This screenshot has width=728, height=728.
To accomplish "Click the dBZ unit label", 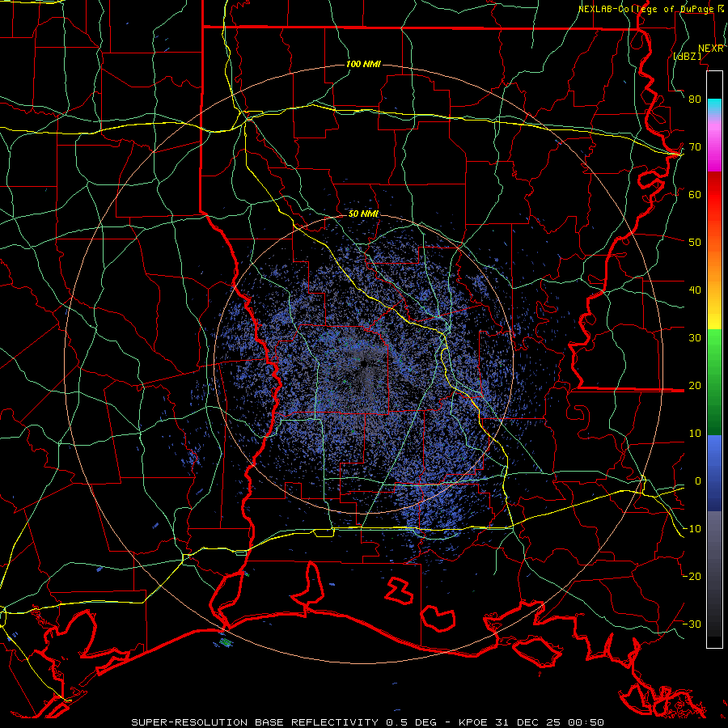I will [687, 56].
